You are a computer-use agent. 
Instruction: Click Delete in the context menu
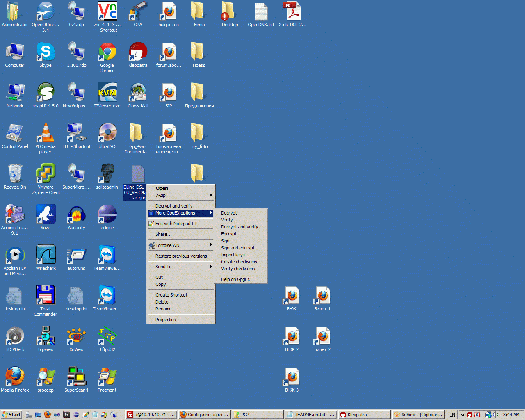tap(181, 302)
